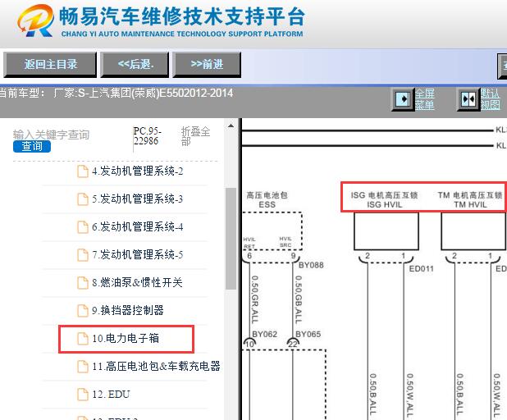
Task: Click the fullscreen menu arrow icon
Action: (403, 99)
